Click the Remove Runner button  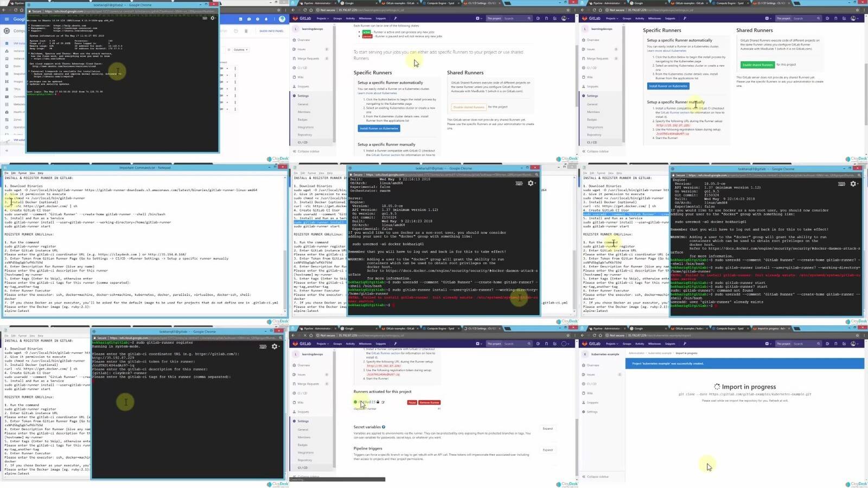pyautogui.click(x=429, y=402)
